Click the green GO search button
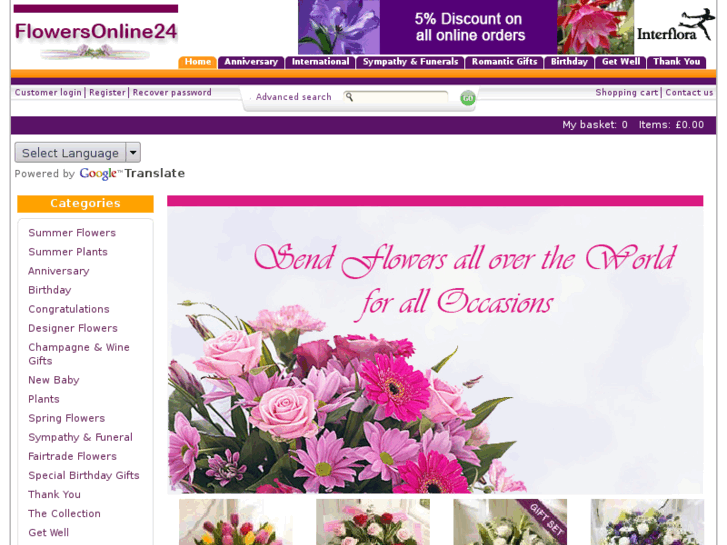727x545 pixels. (467, 98)
